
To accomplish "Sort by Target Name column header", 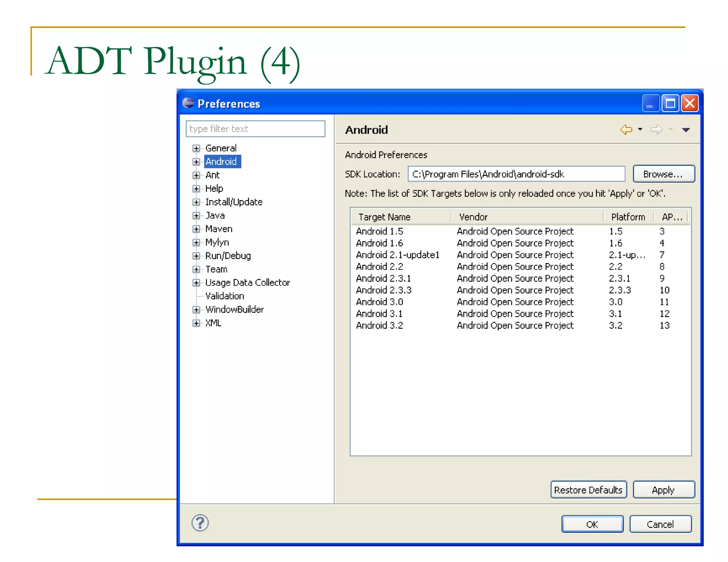I will coord(401,217).
